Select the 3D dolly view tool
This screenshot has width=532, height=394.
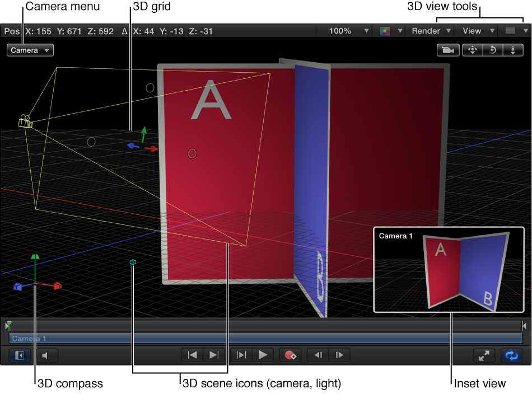[513, 50]
